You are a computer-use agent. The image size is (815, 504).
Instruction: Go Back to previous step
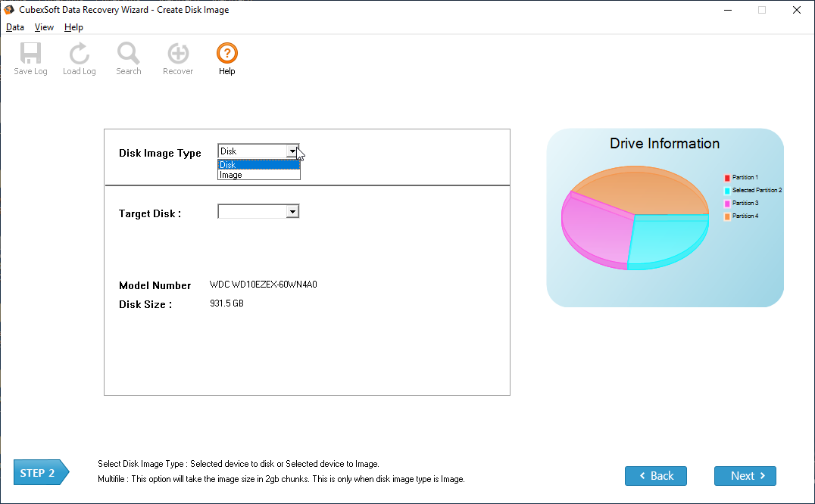(655, 476)
